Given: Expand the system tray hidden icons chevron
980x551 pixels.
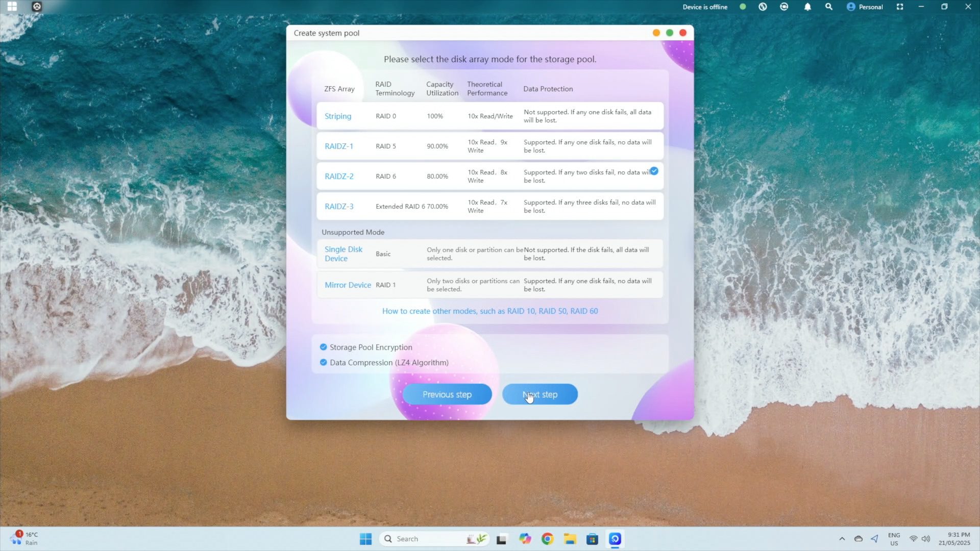Looking at the screenshot, I should click(842, 539).
